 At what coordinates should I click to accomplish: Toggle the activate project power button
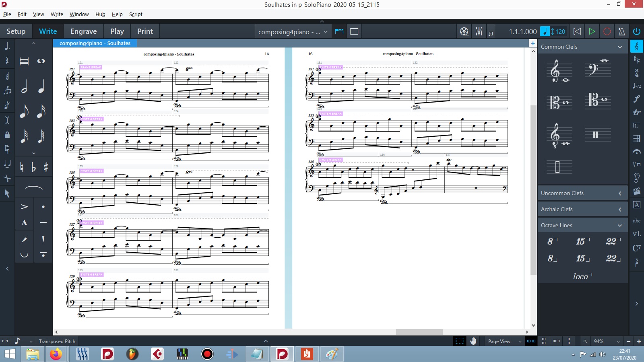tap(636, 31)
